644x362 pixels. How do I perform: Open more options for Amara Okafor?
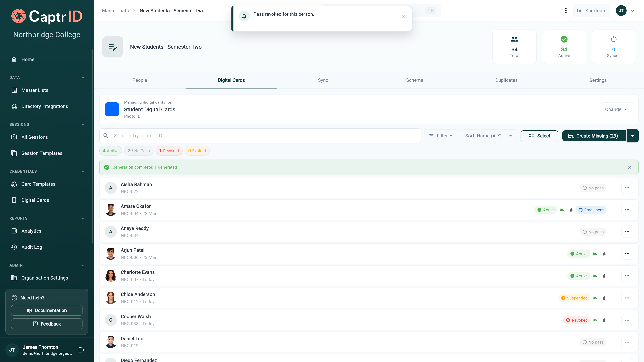point(627,210)
